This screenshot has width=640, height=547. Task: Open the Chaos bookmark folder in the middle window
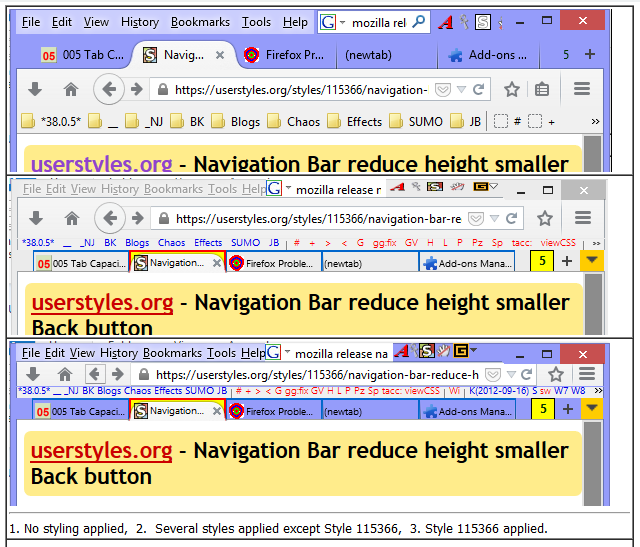[171, 243]
